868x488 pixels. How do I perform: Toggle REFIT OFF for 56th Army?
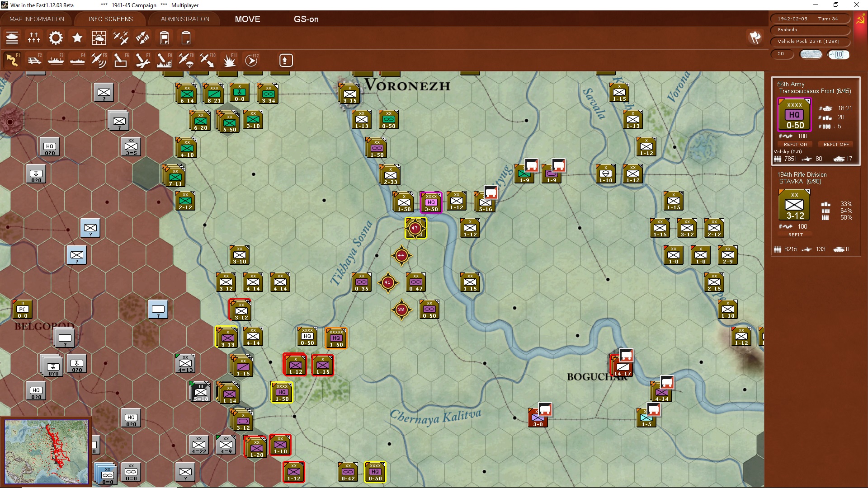point(836,145)
